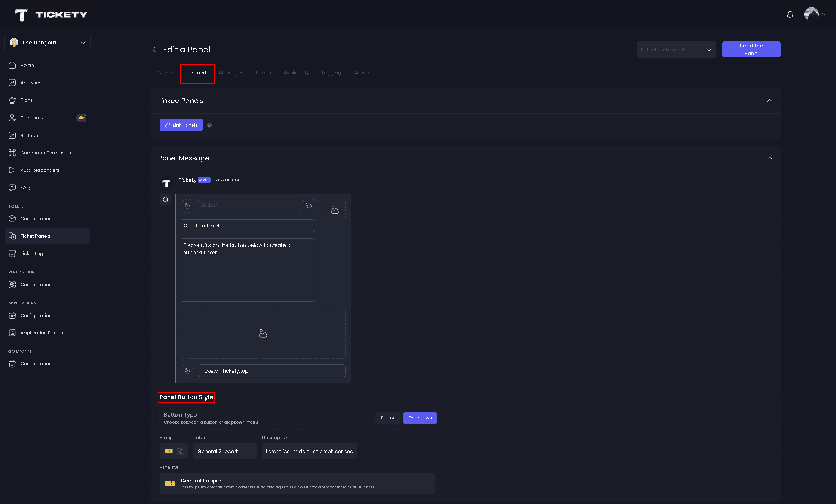Click the Button Type label text
836x504 pixels.
[x=180, y=415]
